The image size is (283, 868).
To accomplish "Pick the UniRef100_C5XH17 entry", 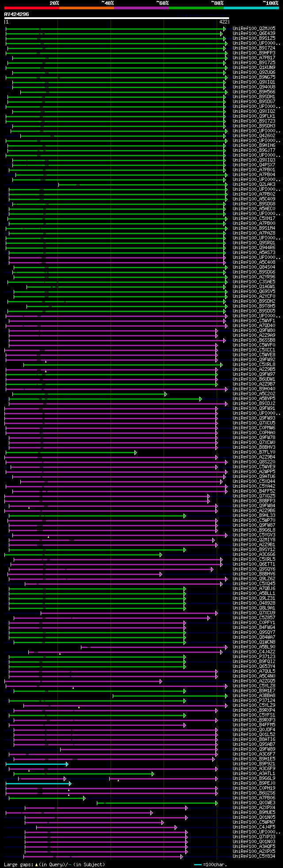I will pos(254,218).
